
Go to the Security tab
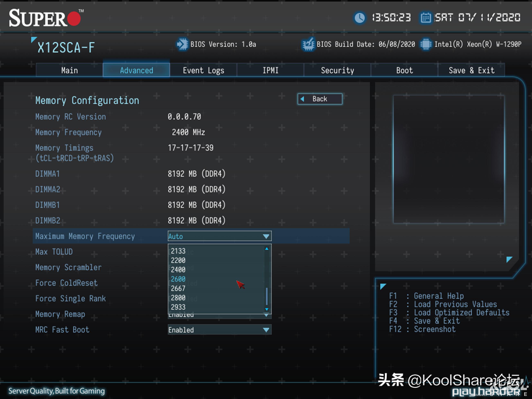tap(337, 70)
